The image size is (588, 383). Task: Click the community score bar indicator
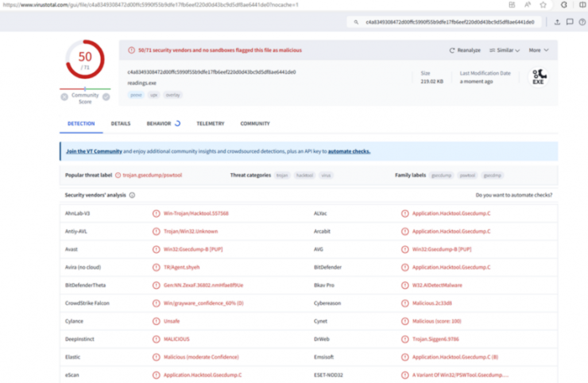85,89
